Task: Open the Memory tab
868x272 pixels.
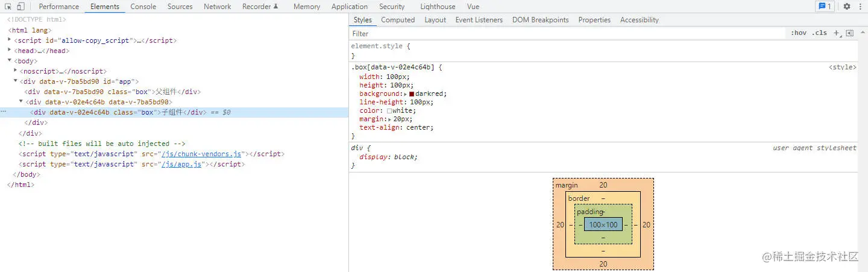Action: tap(307, 7)
